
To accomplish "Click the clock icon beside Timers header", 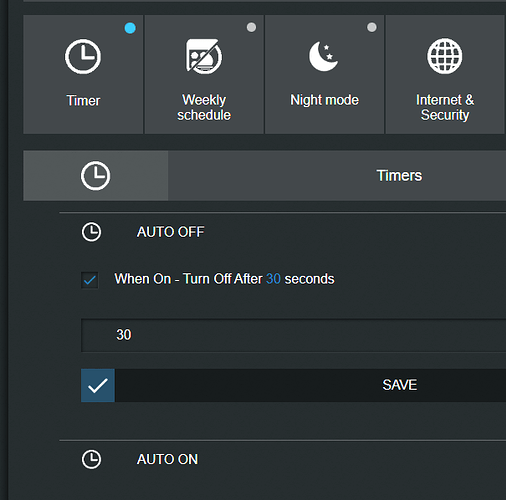I will pos(95,176).
